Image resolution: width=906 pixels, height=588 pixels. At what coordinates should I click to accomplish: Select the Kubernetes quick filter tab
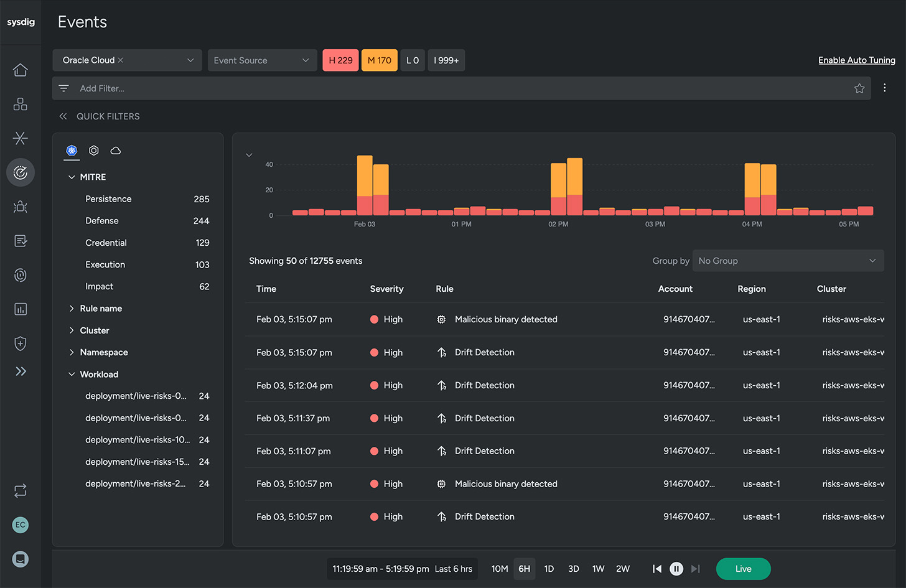coord(71,150)
